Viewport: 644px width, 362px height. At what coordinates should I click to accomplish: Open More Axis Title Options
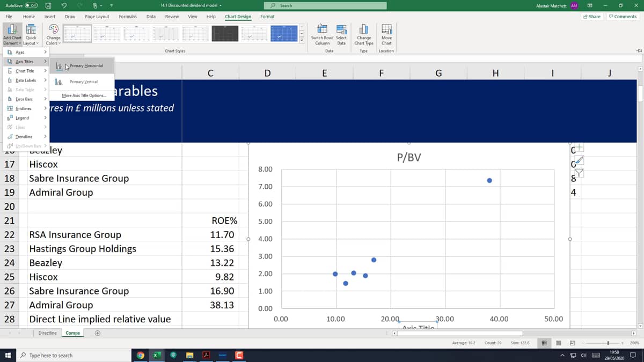pos(84,95)
